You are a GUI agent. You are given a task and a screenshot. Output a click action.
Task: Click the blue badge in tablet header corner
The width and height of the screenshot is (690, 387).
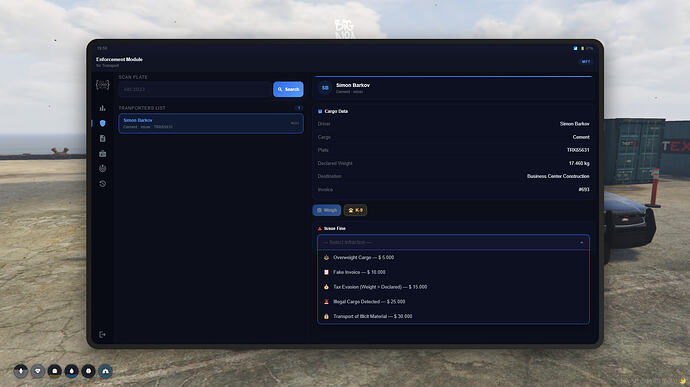tap(586, 62)
